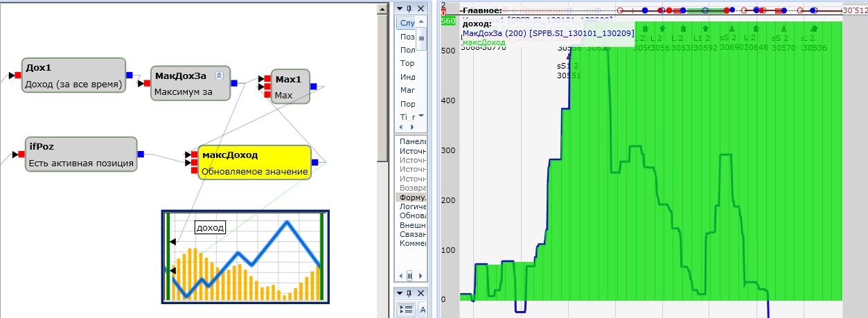
Task: Pin the upper side panel
Action: 409,8
